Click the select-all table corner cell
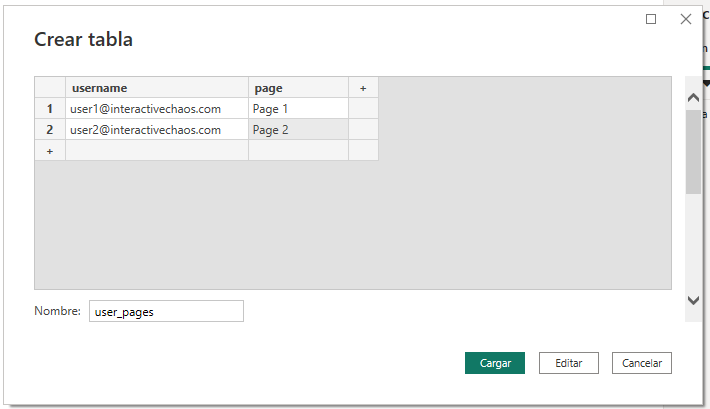 (x=50, y=88)
